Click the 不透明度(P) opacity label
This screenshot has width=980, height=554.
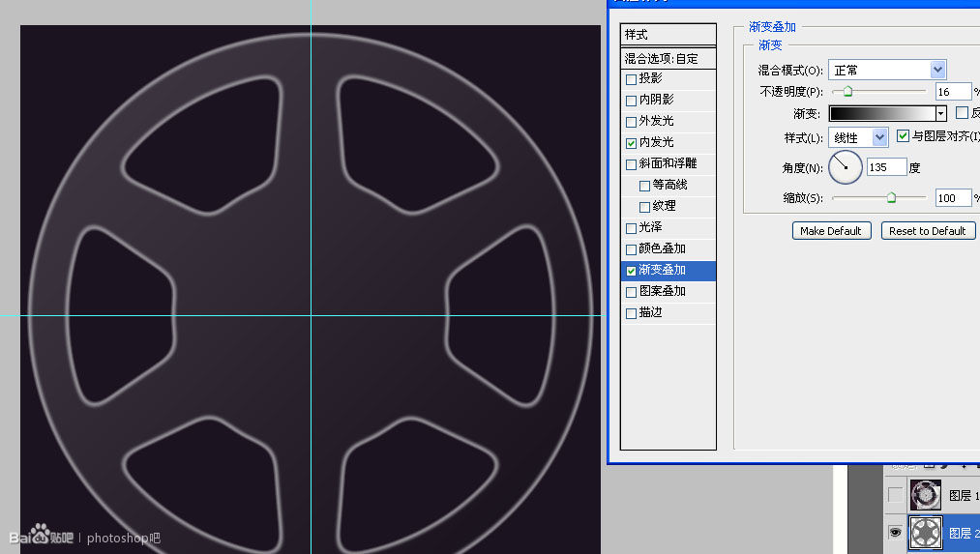[791, 92]
